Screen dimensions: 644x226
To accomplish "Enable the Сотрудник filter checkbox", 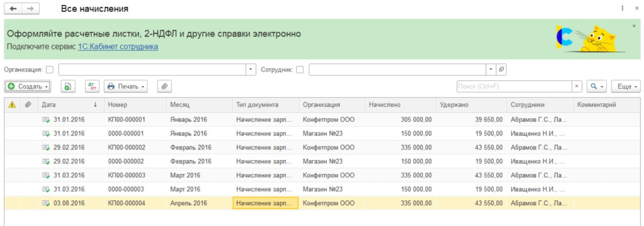I will (x=300, y=70).
